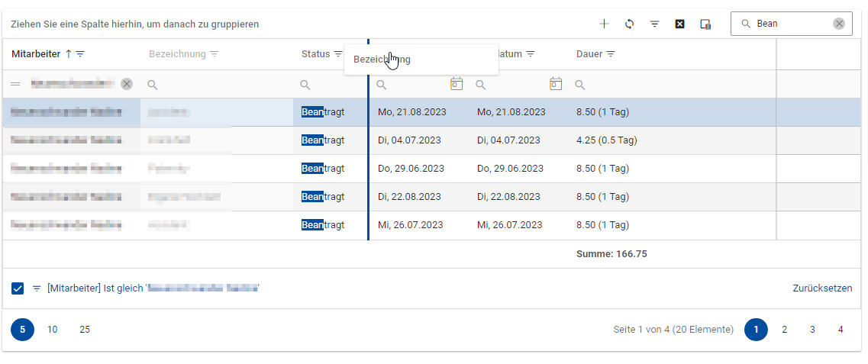
Task: Go to page 2 of results
Action: tap(784, 330)
